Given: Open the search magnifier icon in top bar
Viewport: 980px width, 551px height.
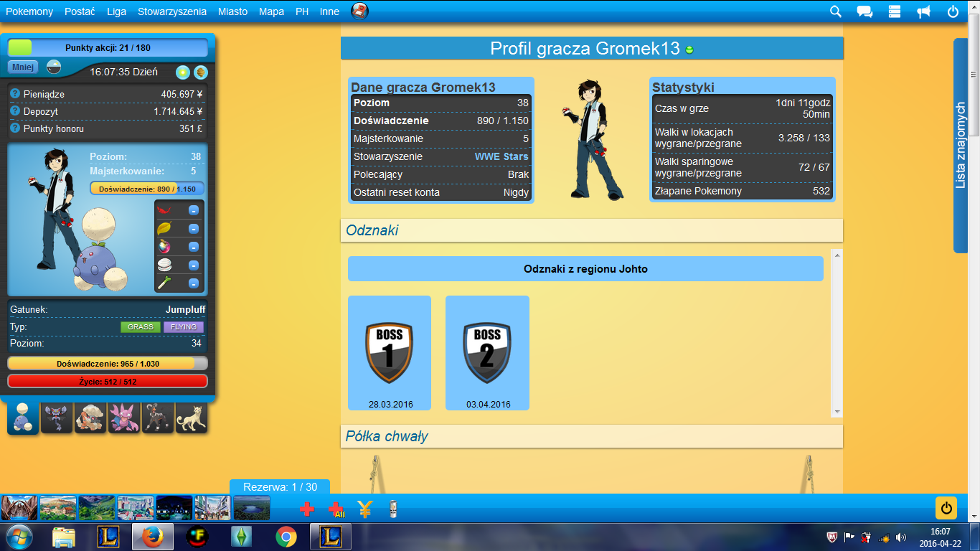Looking at the screenshot, I should pos(835,11).
